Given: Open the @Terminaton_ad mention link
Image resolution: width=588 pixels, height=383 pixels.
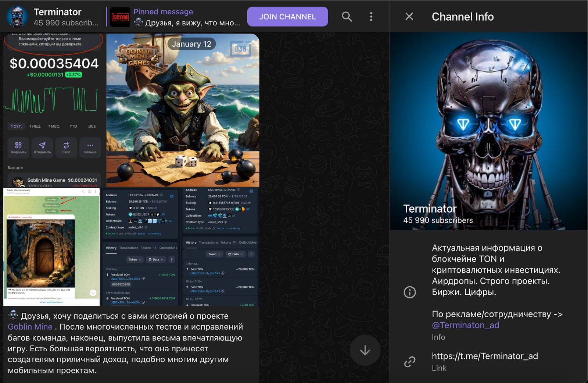Looking at the screenshot, I should 465,325.
